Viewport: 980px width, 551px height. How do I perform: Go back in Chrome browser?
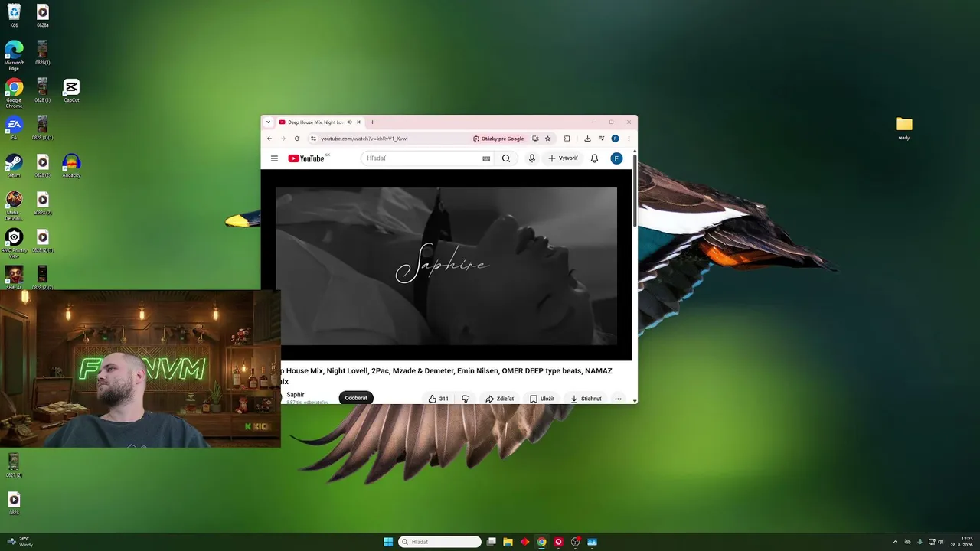269,139
